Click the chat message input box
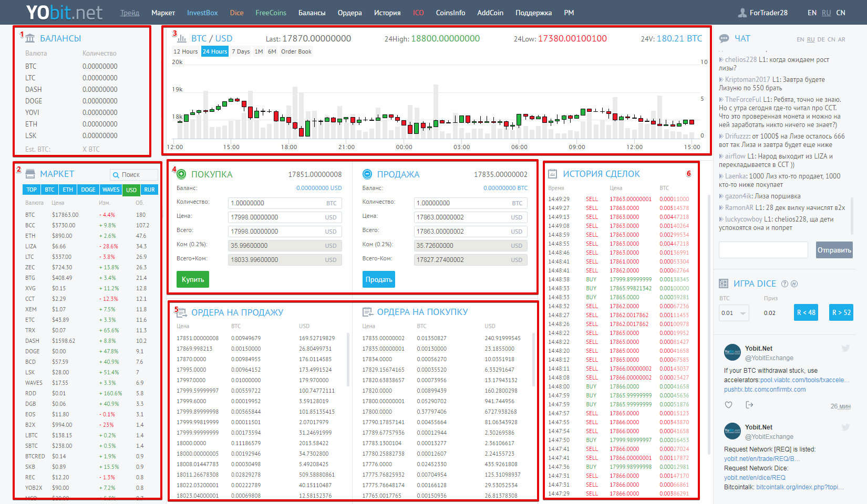Viewport: 867px width, 504px height. point(763,250)
